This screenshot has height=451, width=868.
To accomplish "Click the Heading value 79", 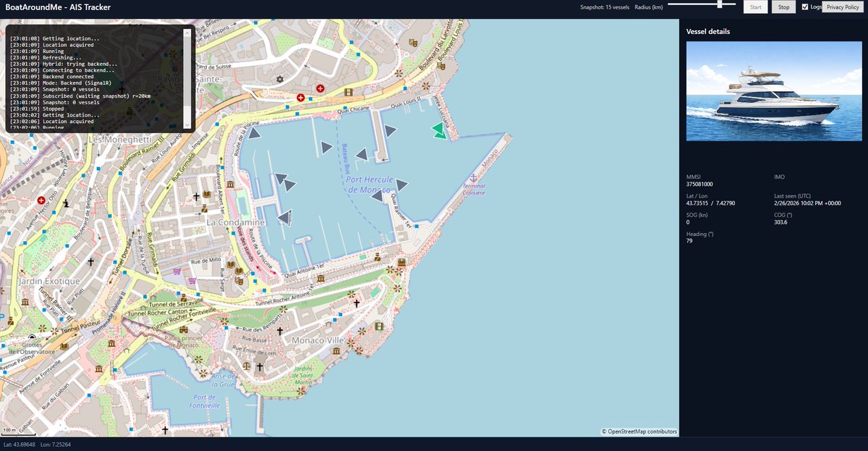I will [689, 240].
